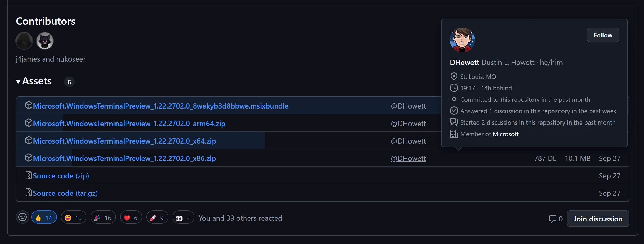The height and width of the screenshot is (244, 644).
Task: Click the nukoseer cat avatar
Action: point(45,41)
